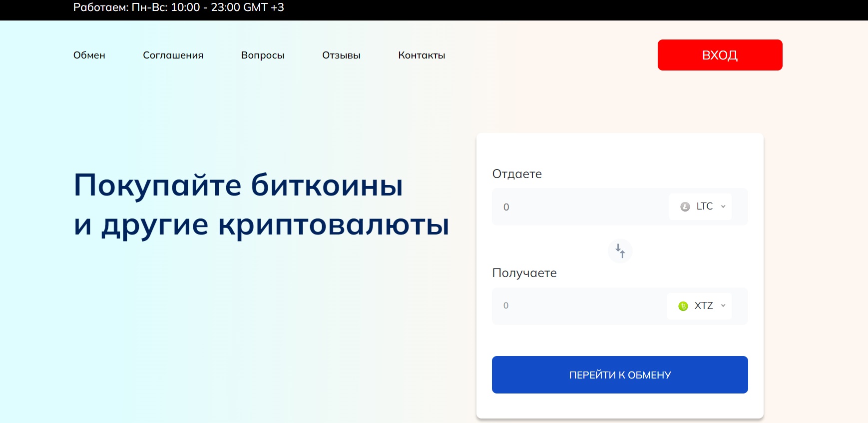
Task: Go to the Вопросы section
Action: point(263,55)
